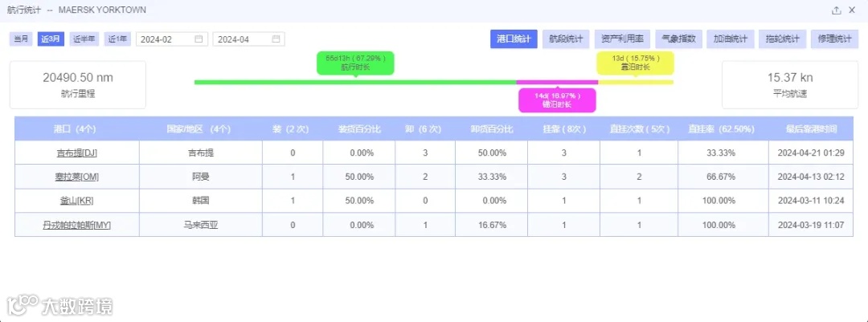Switch to the 航段统计 tab
This screenshot has height=322, width=868.
[566, 39]
